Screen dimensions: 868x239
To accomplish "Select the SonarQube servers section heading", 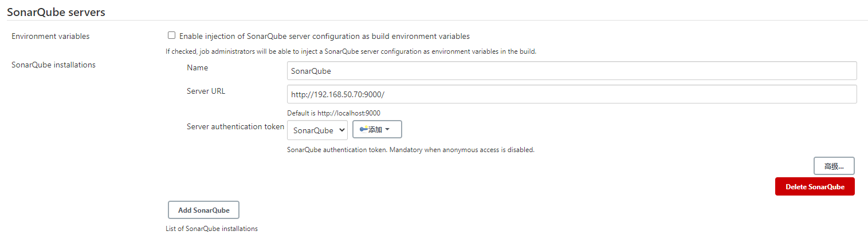I will [56, 11].
